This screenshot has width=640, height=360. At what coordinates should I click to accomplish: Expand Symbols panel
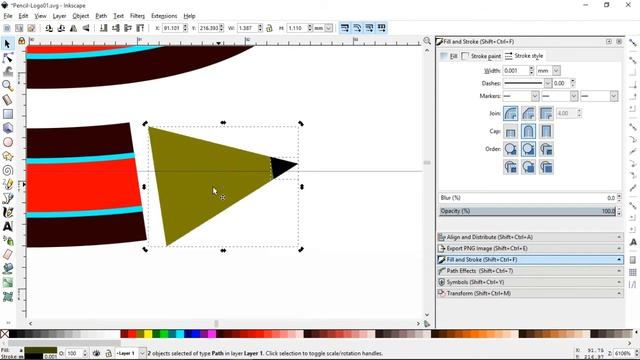(x=530, y=282)
